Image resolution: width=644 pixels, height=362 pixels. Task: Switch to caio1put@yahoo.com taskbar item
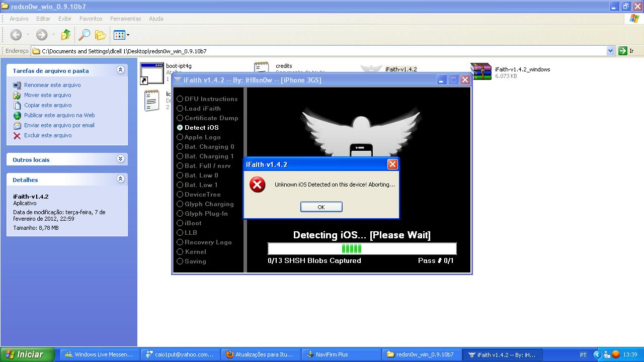[x=180, y=354]
